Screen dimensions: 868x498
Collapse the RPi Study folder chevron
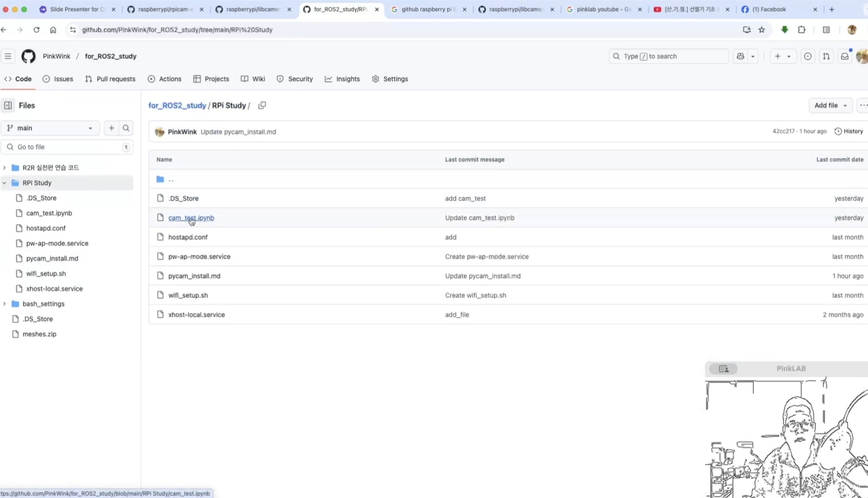click(x=4, y=183)
